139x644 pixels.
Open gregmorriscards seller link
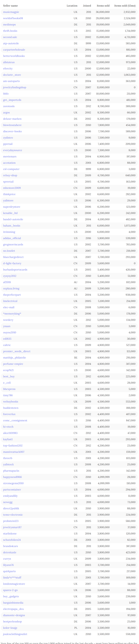(x=13, y=245)
